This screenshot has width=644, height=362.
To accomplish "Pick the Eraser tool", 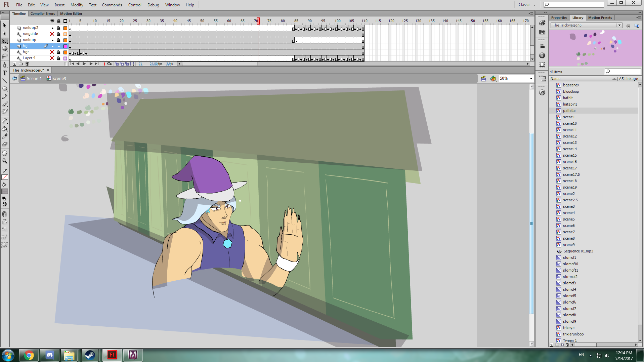I will (x=5, y=144).
